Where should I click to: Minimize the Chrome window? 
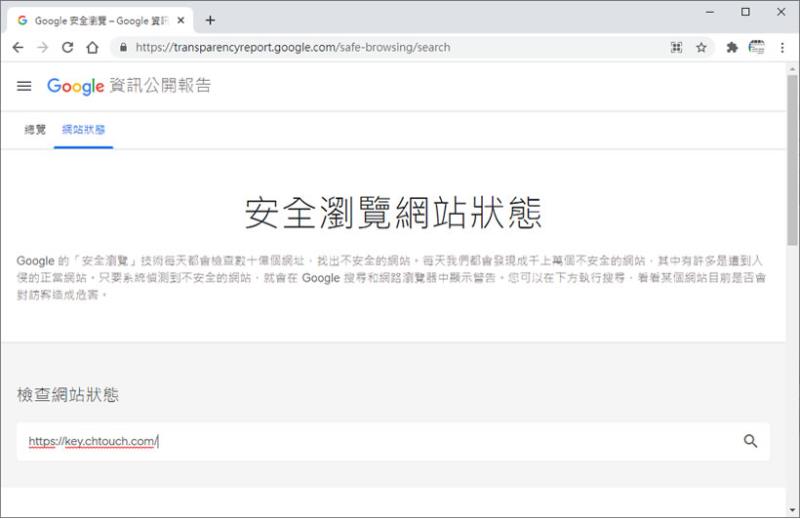(710, 12)
